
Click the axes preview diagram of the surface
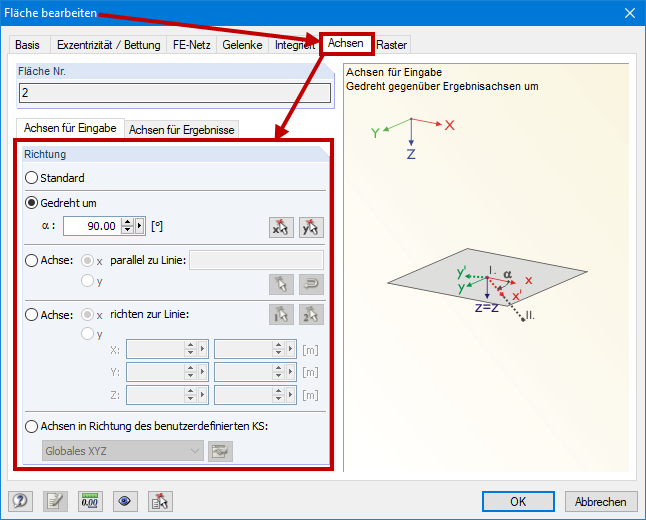(487, 268)
